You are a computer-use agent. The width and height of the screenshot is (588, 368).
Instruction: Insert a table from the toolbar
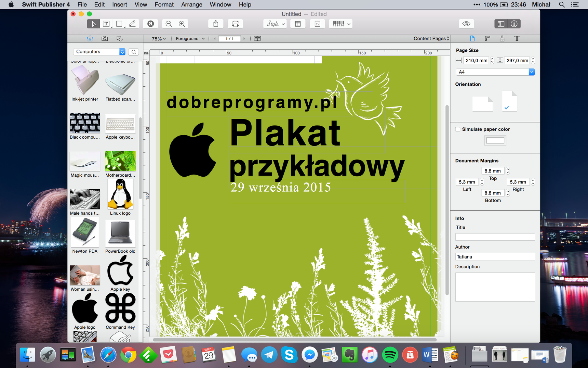[x=298, y=24]
